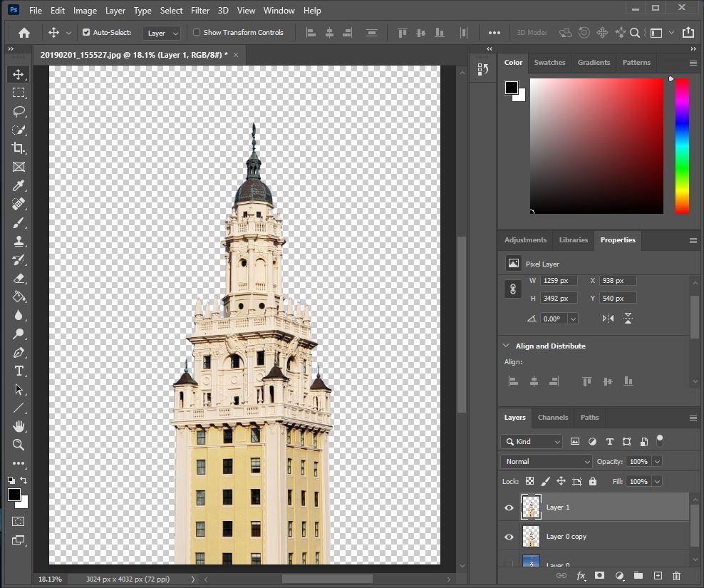Open the blend mode Normal dropdown
This screenshot has height=588, width=704.
coord(546,462)
